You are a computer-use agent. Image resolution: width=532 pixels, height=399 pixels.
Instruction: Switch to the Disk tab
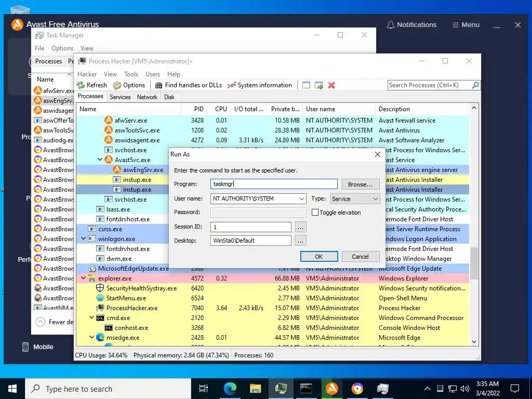tap(169, 97)
